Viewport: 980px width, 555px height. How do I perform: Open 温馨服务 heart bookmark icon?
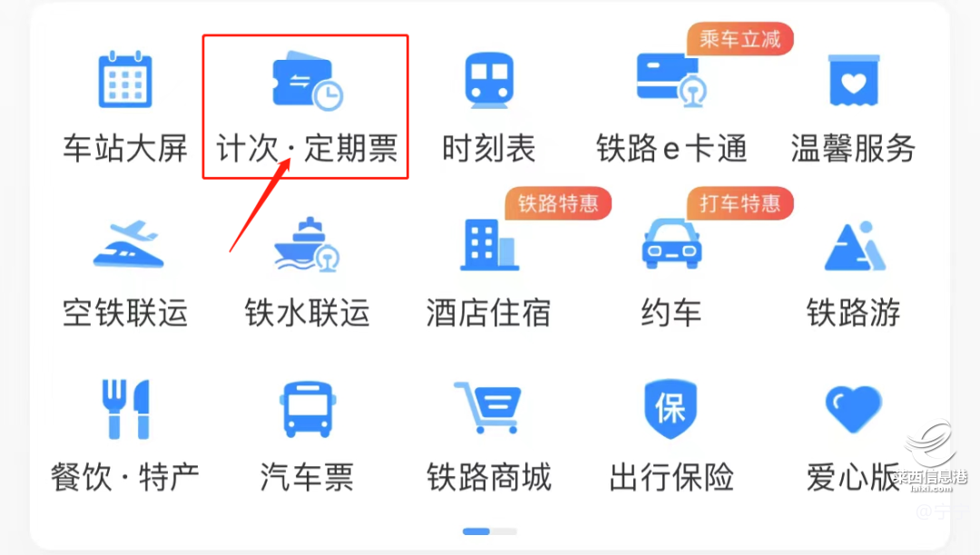pyautogui.click(x=854, y=81)
